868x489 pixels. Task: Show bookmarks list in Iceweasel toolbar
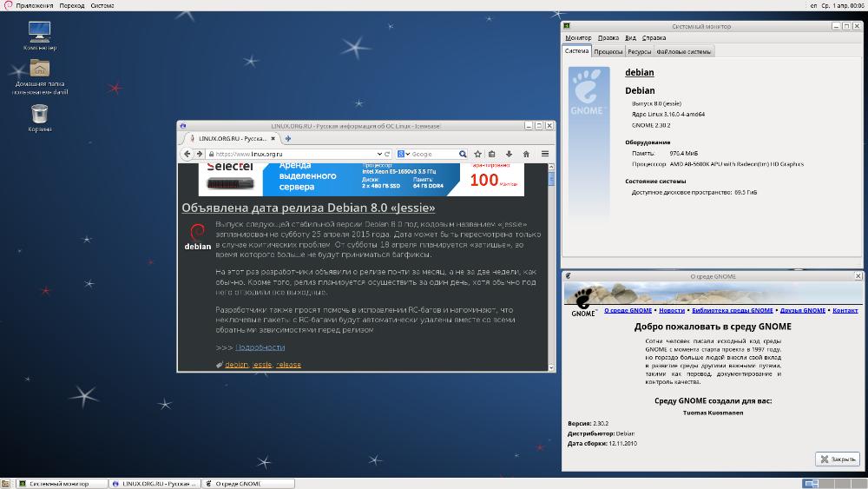[x=492, y=154]
